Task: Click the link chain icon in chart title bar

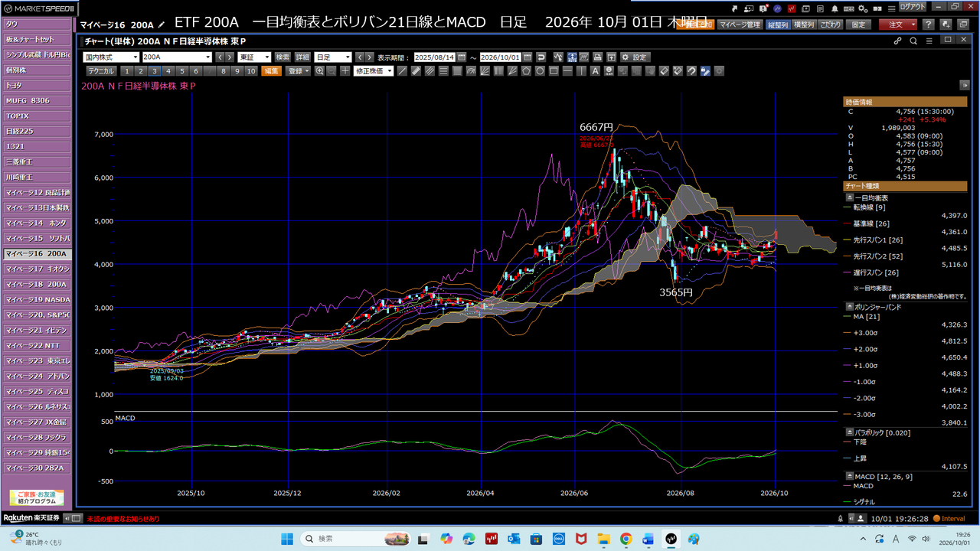Action: pos(898,41)
